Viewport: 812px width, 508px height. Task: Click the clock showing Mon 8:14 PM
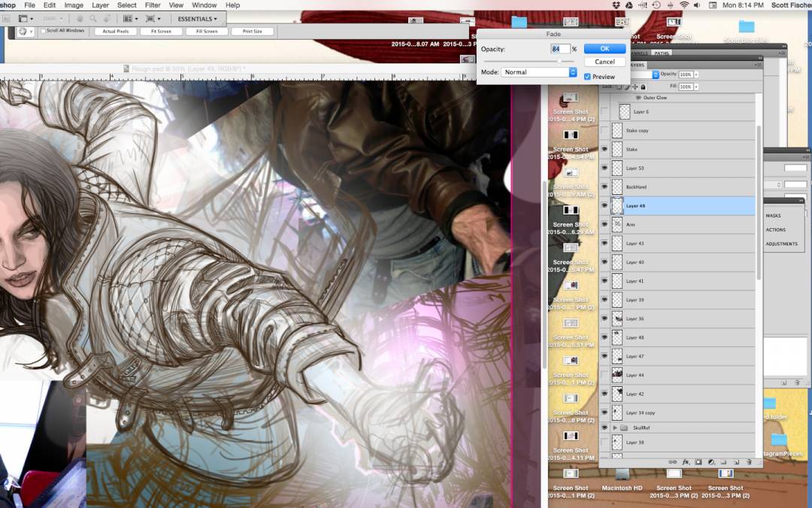[x=743, y=5]
